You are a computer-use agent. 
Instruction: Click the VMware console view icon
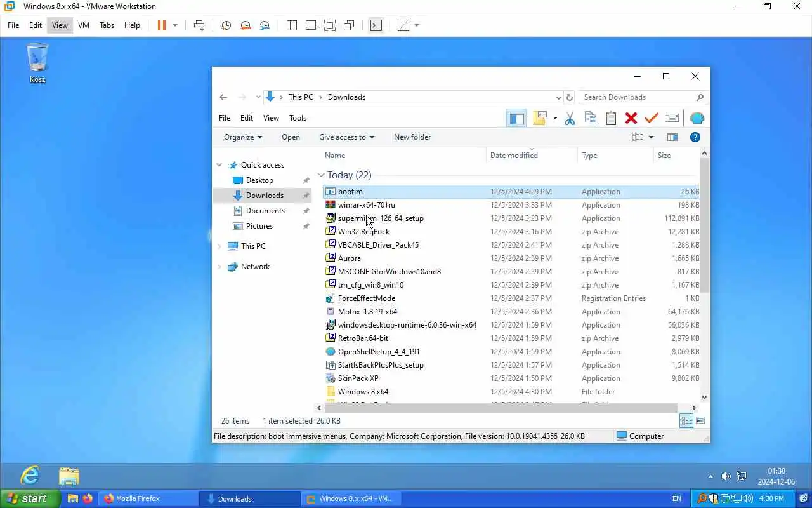click(x=376, y=25)
